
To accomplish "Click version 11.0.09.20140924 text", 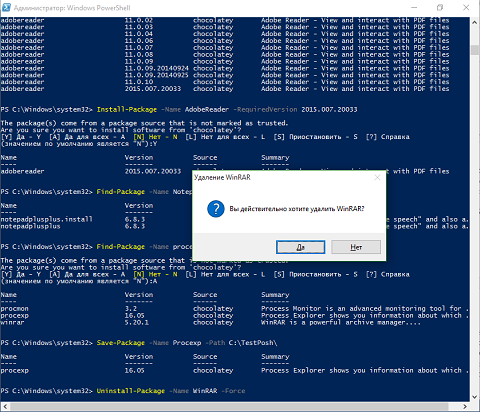I will click(156, 68).
